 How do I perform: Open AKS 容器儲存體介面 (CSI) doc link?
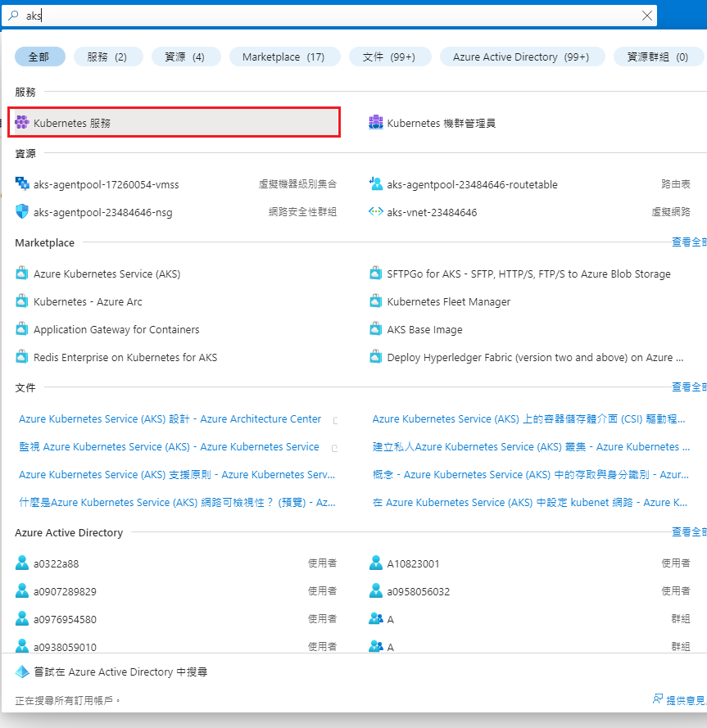[x=528, y=418]
